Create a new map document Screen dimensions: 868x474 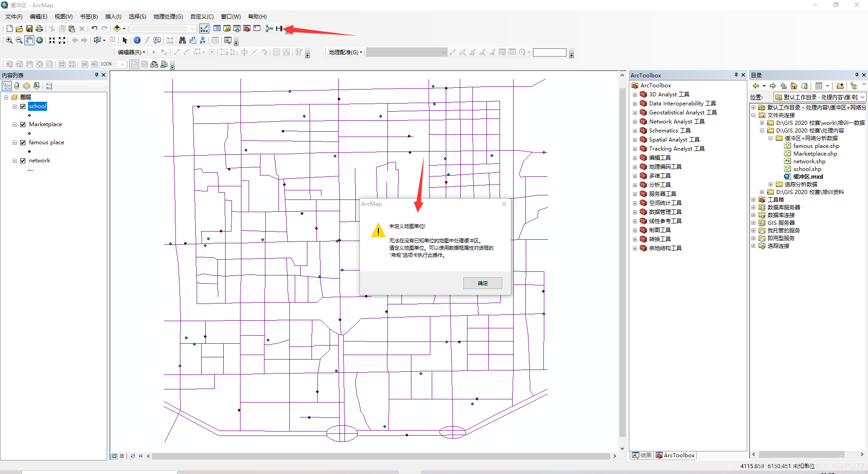tap(9, 28)
